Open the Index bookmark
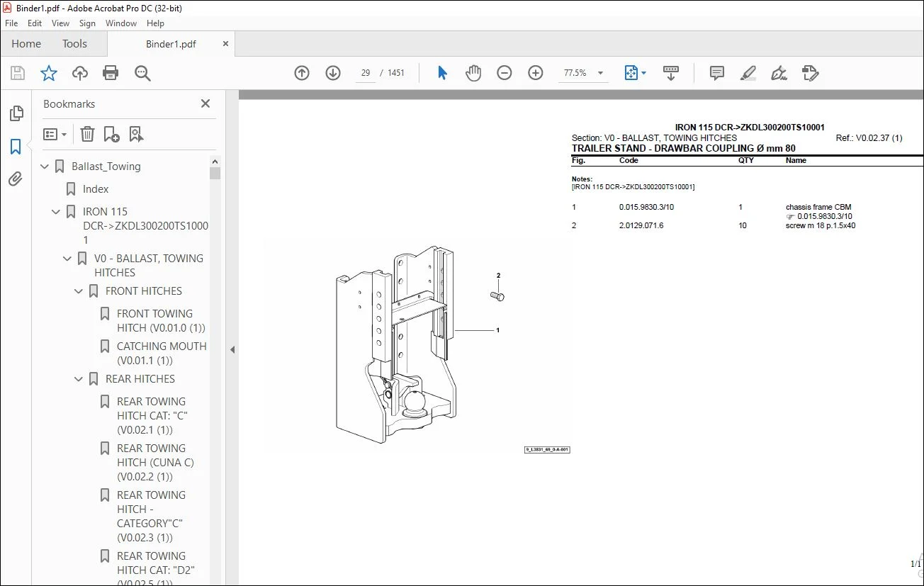The image size is (924, 586). coord(96,189)
